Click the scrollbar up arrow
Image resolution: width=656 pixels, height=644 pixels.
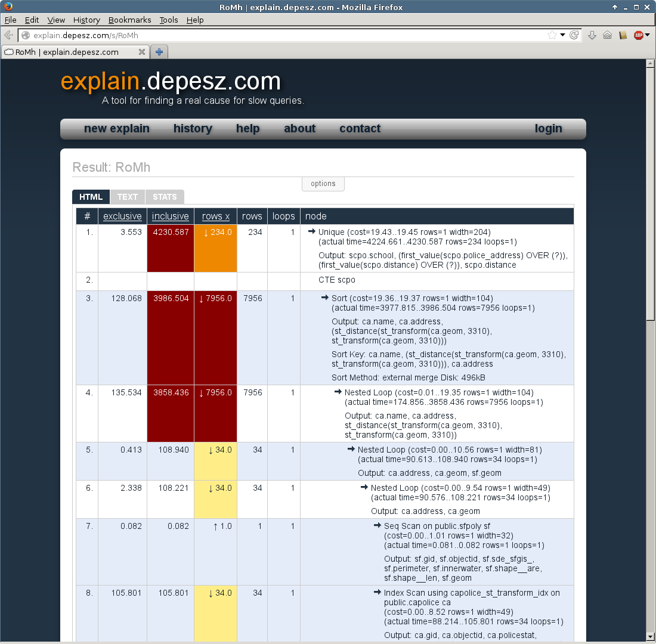[650, 64]
